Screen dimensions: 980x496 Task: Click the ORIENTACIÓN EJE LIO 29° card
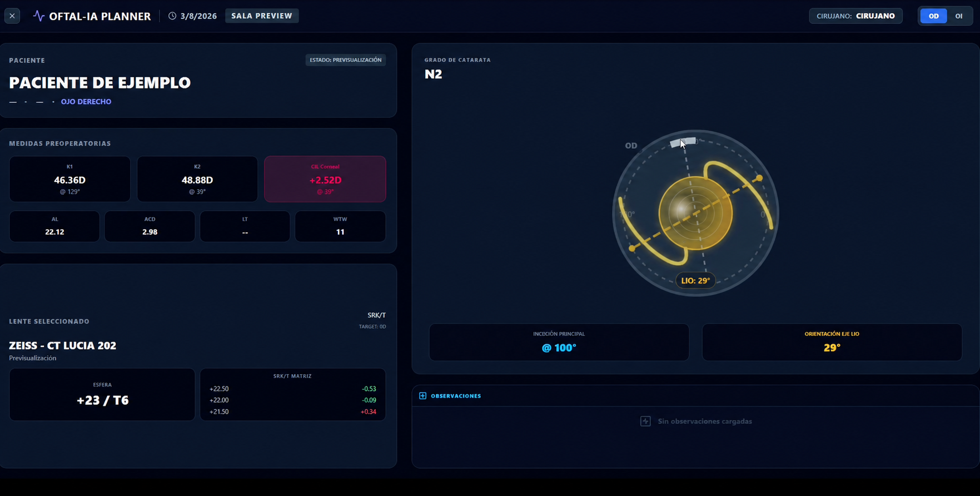[x=832, y=342]
